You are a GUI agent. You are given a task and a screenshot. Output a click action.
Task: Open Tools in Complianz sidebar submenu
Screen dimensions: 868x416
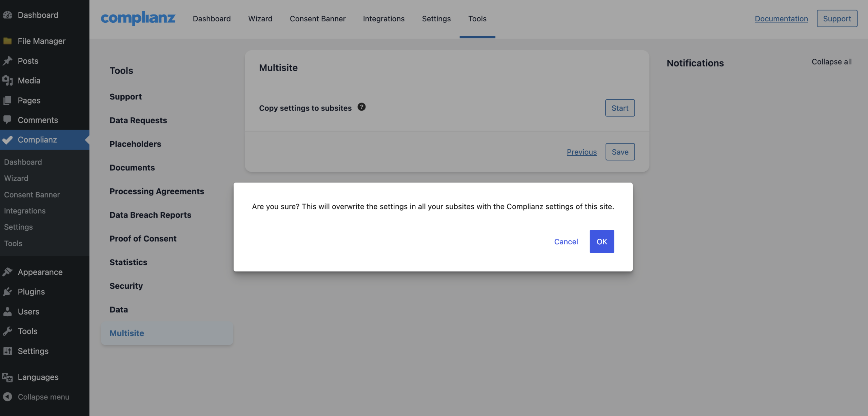[x=13, y=243]
